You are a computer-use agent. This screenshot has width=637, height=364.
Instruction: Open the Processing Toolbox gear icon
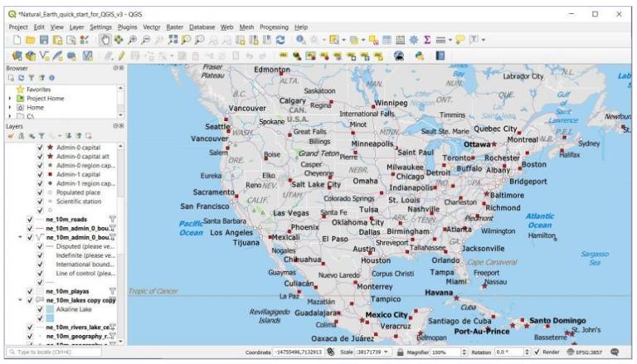point(414,40)
